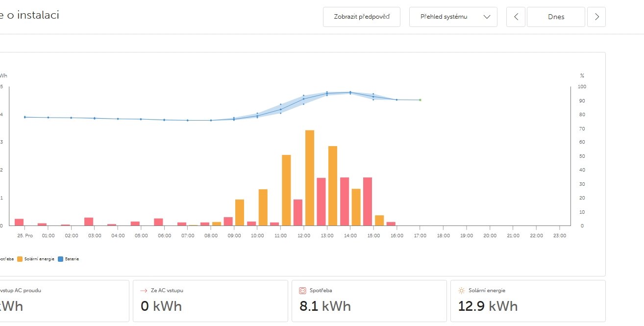Screen dimensions: 644x326
Task: Click the Dnes date button
Action: click(x=556, y=17)
